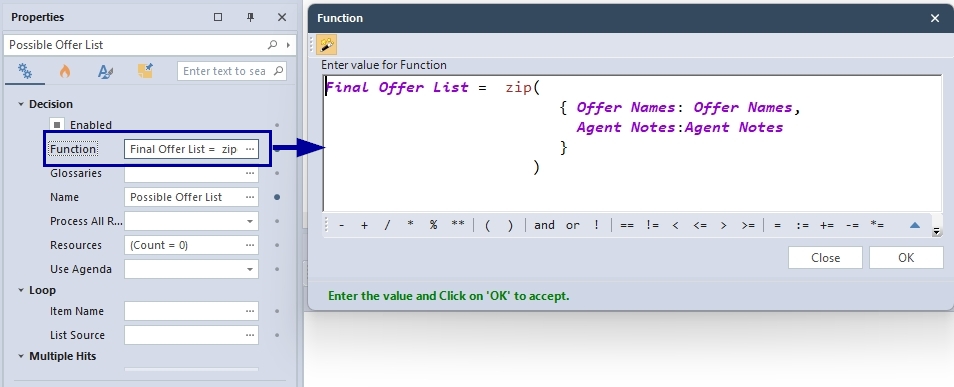Insert the single = assignment operator
Image resolution: width=954 pixels, height=387 pixels.
tap(777, 225)
